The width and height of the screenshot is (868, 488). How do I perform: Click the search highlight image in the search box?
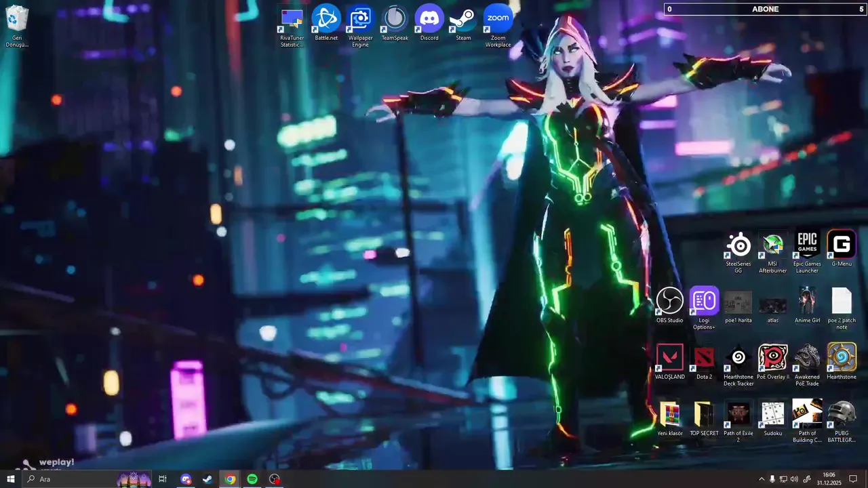(134, 479)
